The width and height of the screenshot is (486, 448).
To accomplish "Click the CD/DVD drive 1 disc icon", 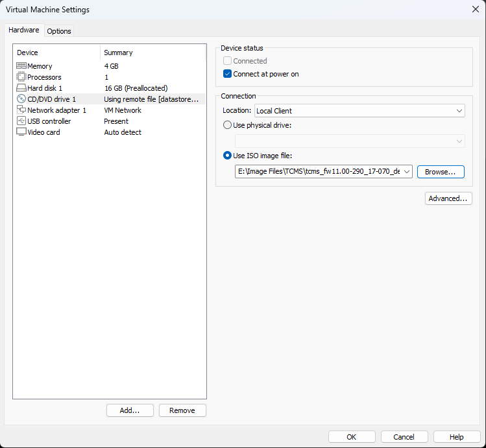I will 21,99.
